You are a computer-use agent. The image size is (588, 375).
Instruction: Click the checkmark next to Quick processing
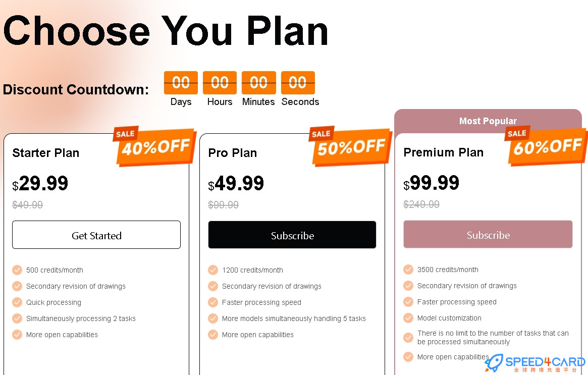(x=17, y=302)
